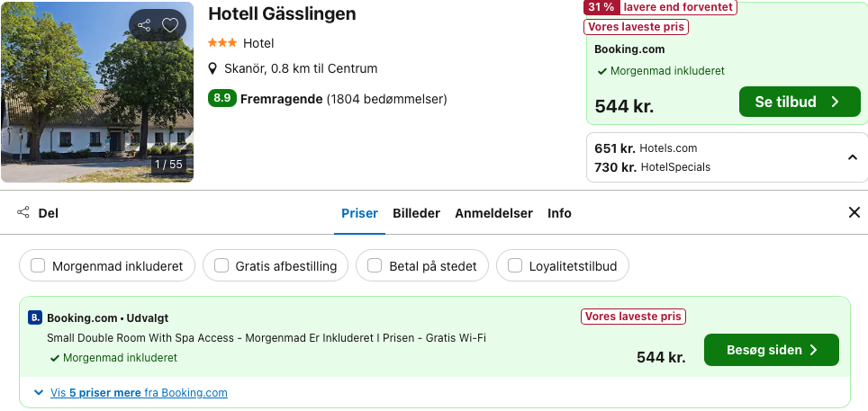Click the location pin icon next to Skanör

pyautogui.click(x=212, y=68)
